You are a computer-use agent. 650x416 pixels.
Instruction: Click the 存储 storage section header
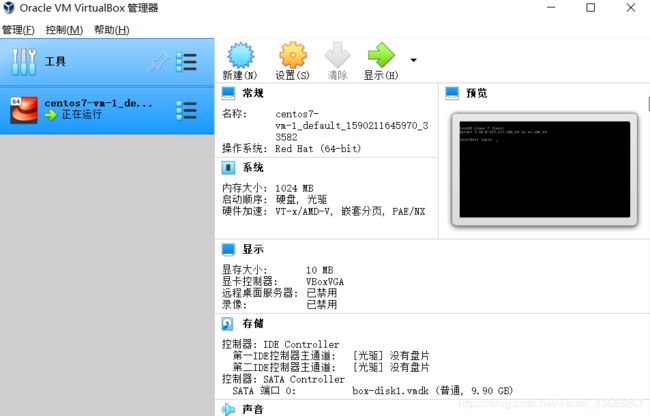pos(253,323)
